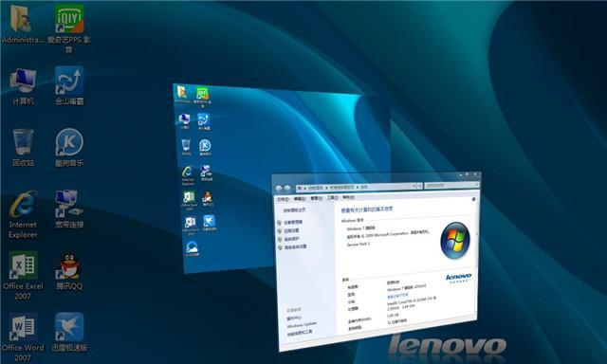Select the cloud icon at the bottom of the tilted desktop preview
The image size is (607, 364).
click(x=192, y=248)
